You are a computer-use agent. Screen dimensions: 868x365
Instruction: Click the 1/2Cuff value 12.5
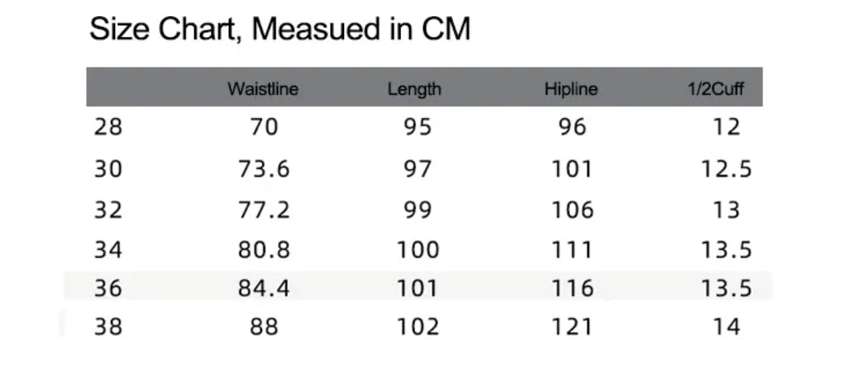point(726,170)
